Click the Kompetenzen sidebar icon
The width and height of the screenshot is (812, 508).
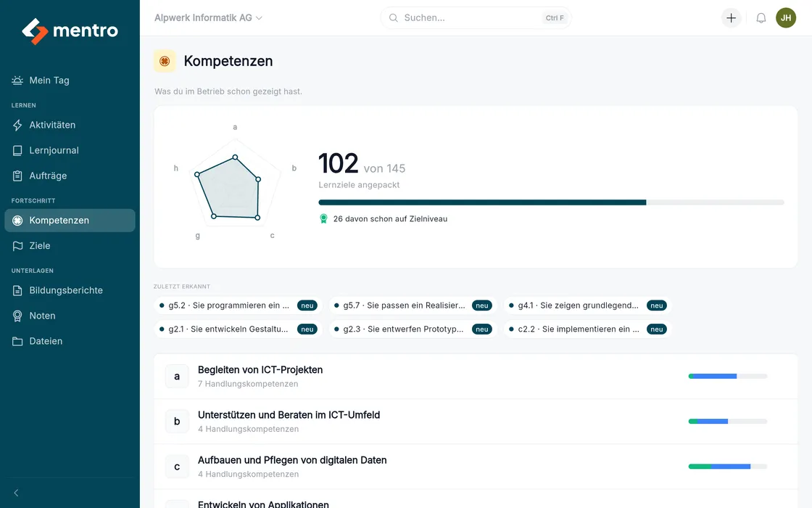click(17, 221)
